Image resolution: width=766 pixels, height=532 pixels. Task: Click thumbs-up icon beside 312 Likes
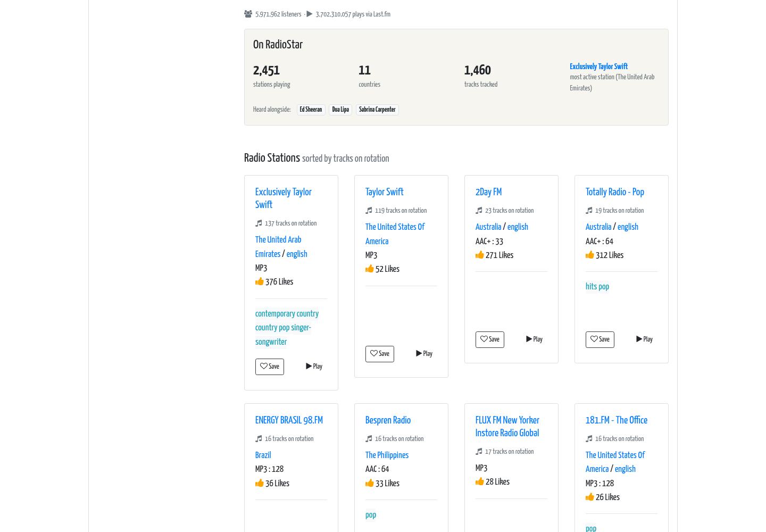pyautogui.click(x=590, y=255)
